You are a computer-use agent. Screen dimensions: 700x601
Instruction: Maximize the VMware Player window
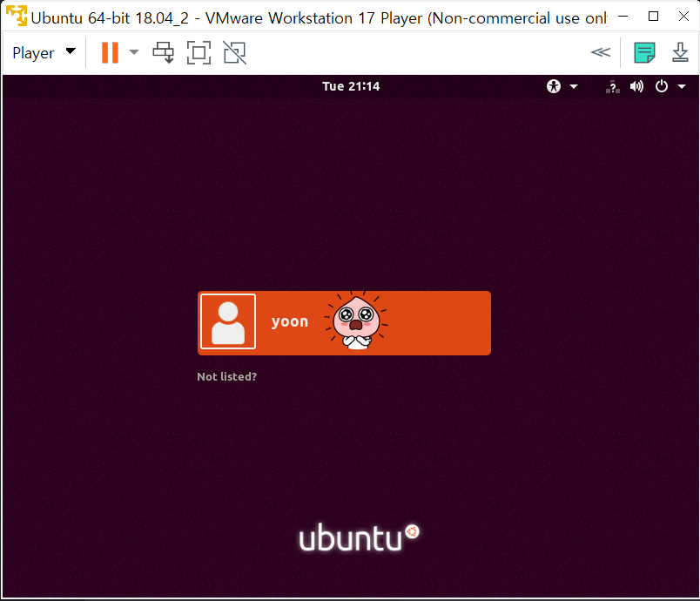click(653, 17)
